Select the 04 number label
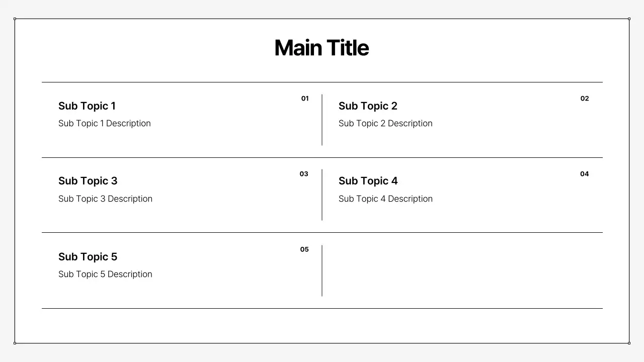644x362 pixels. click(584, 174)
